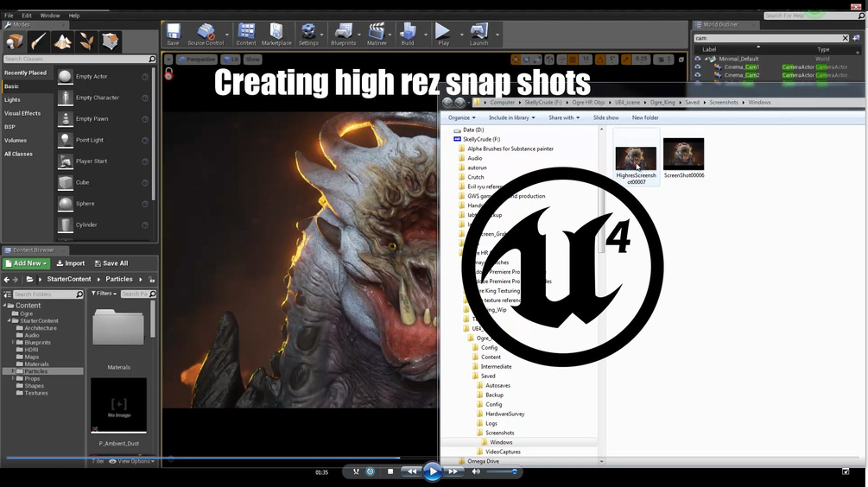Select the Lights category tab

tap(12, 100)
